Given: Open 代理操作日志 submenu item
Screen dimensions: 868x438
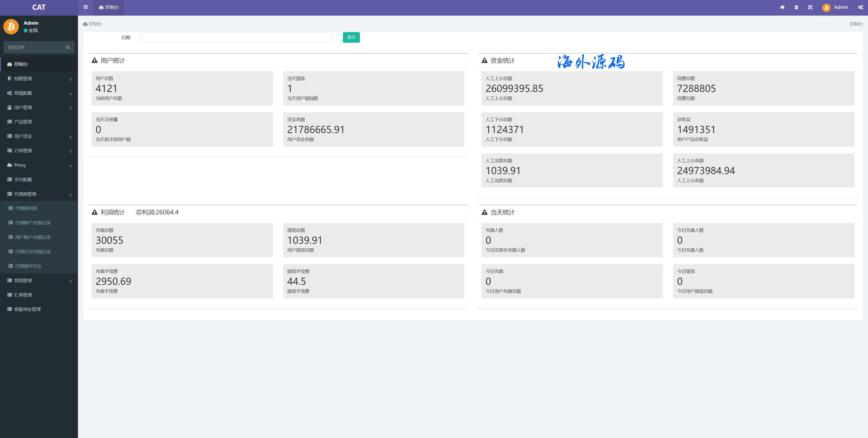Looking at the screenshot, I should click(x=28, y=266).
